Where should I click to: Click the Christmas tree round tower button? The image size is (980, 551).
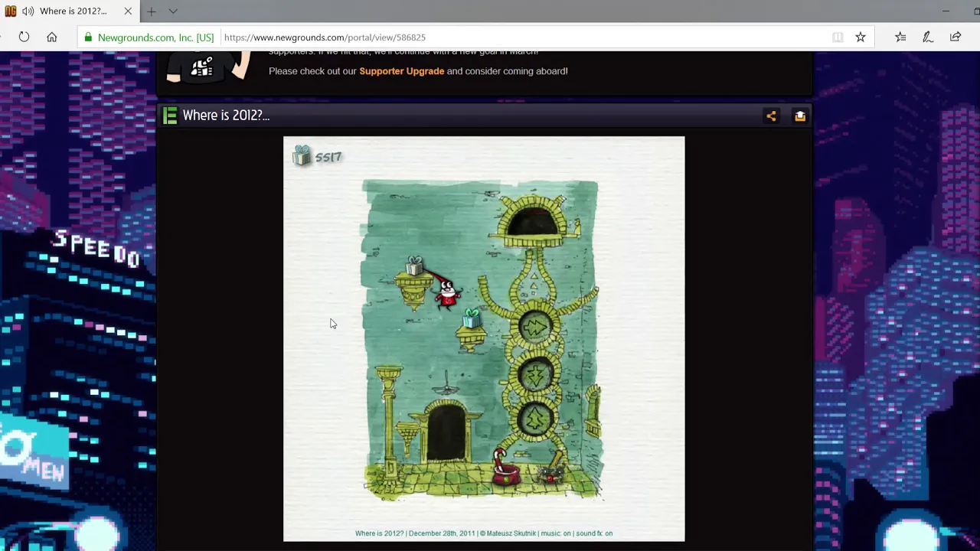[536, 420]
